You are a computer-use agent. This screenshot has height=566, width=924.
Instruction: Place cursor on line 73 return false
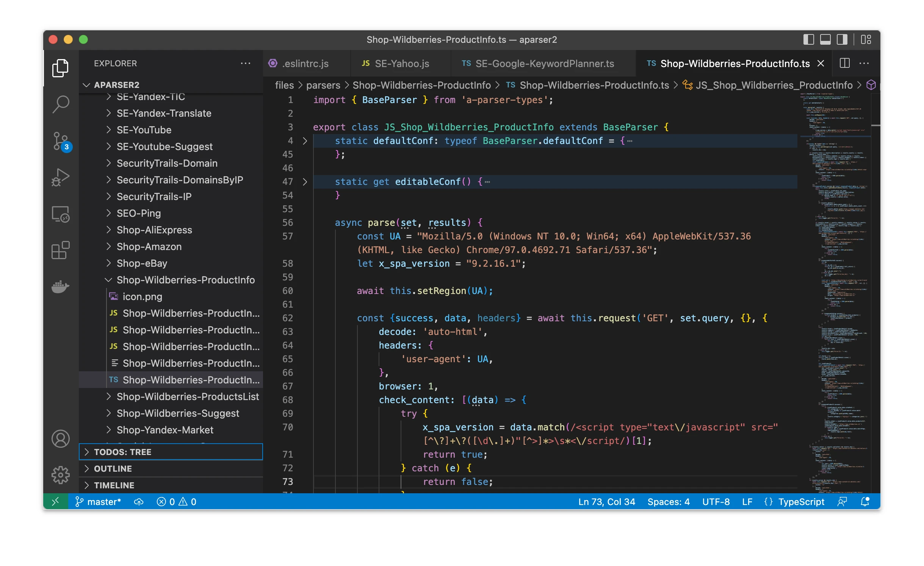458,482
